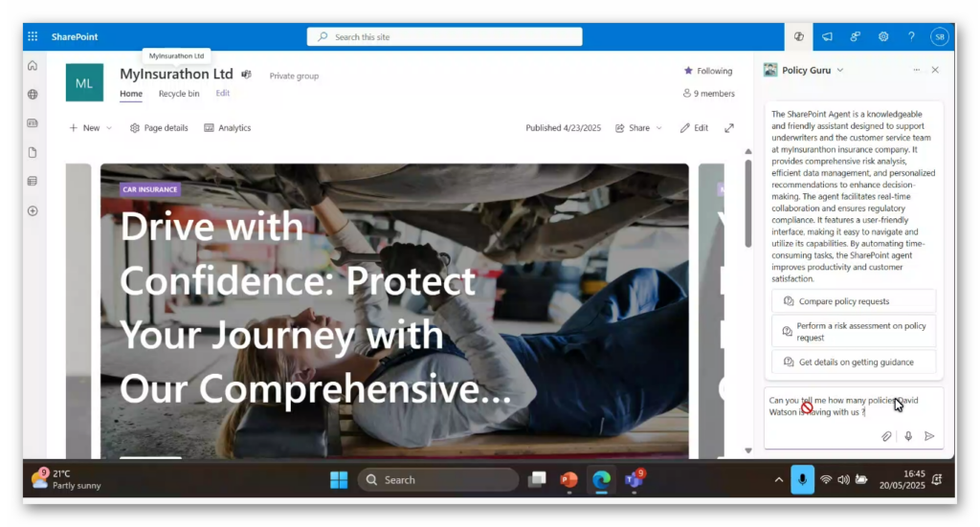Click the Create plus icon in sidebar
The width and height of the screenshot is (980, 527).
33,210
